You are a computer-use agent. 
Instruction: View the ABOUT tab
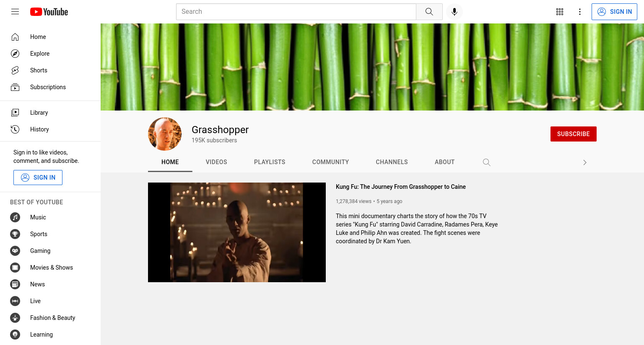444,162
